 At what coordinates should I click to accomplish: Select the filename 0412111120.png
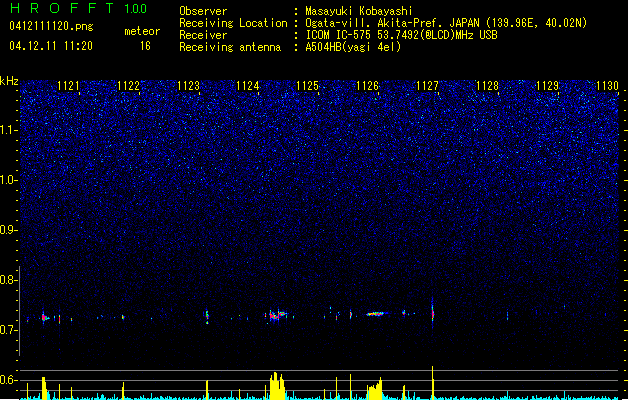coord(51,26)
